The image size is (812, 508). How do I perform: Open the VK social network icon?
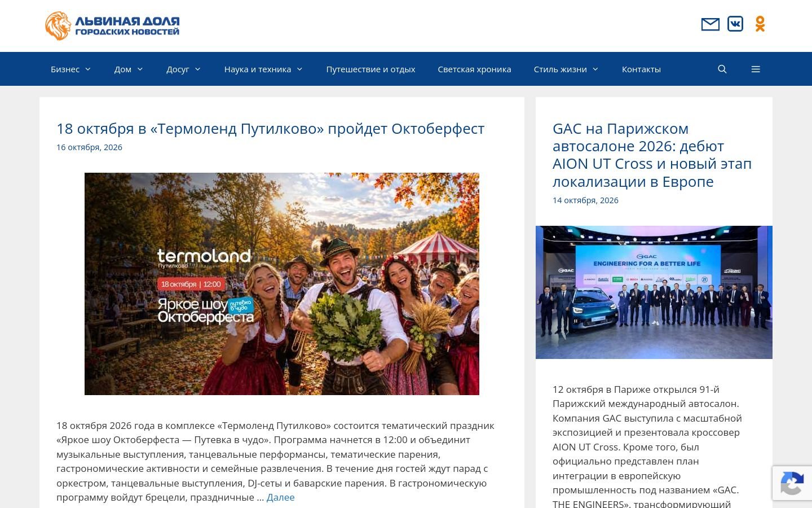click(735, 24)
